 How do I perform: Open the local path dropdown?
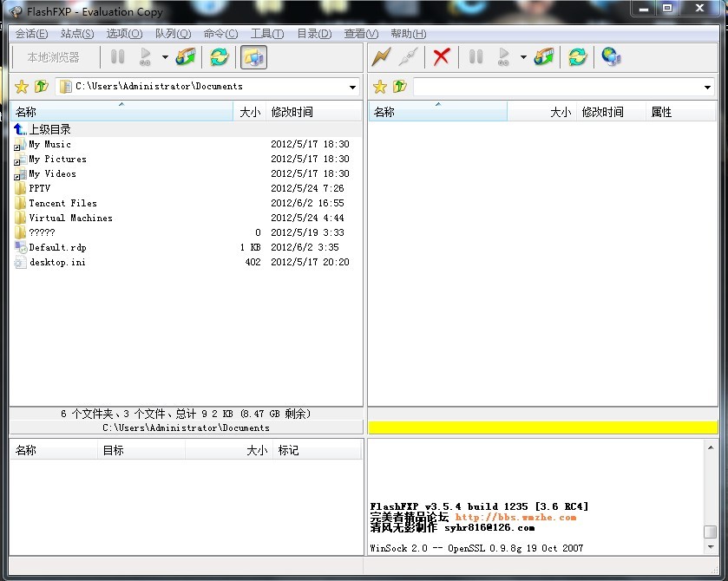coord(352,87)
